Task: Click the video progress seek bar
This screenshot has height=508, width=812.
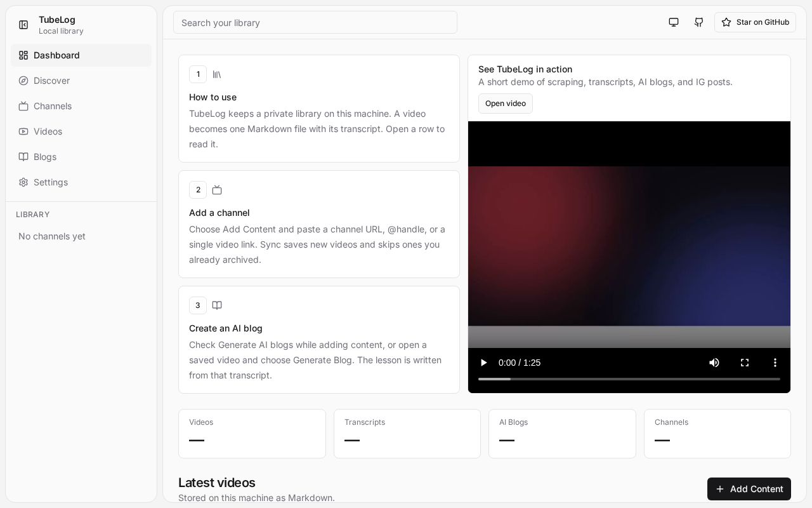Action: 629,379
